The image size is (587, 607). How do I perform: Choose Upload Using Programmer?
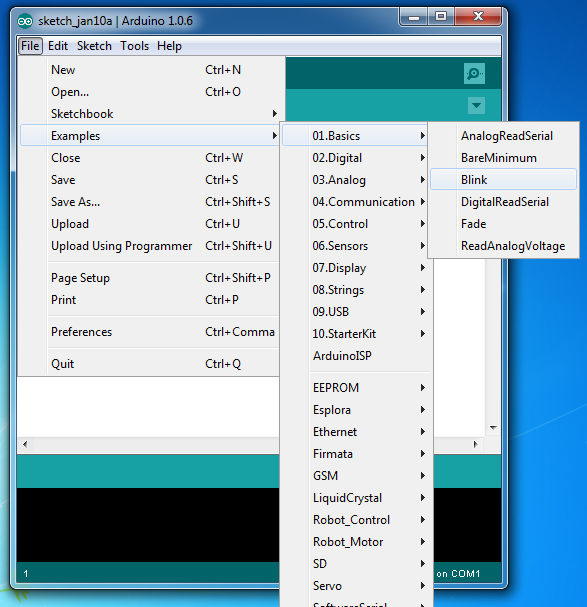click(150, 246)
